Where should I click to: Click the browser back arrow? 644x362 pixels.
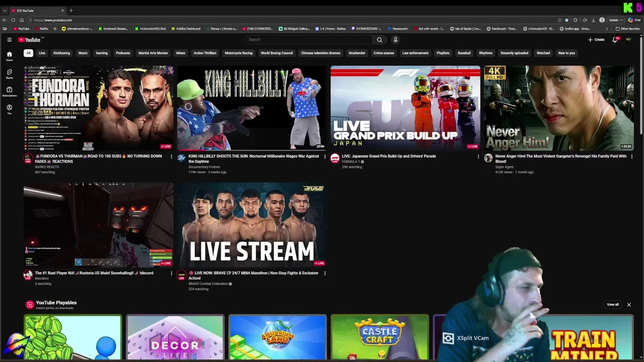[5, 20]
